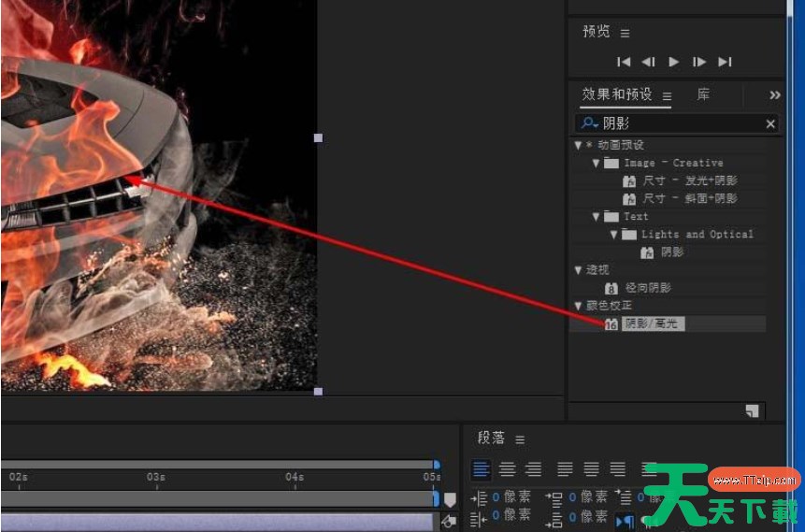
Task: Align paragraph text left
Action: point(481,469)
